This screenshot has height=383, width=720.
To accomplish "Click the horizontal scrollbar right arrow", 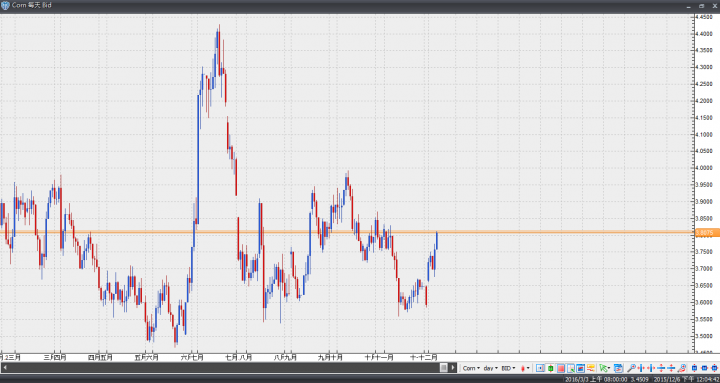I will [453, 368].
